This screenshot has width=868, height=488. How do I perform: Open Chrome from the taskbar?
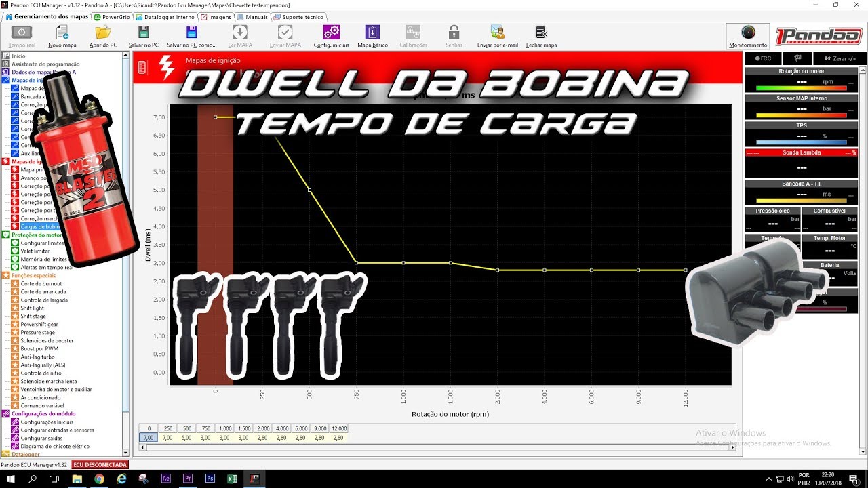click(x=99, y=479)
